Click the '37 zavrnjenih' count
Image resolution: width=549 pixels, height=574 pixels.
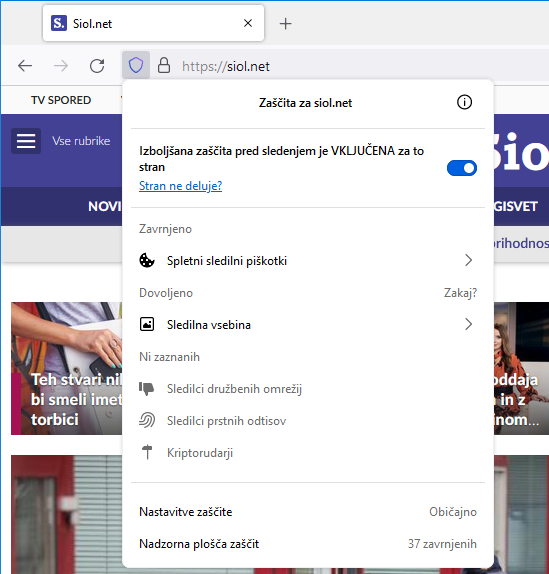(442, 544)
